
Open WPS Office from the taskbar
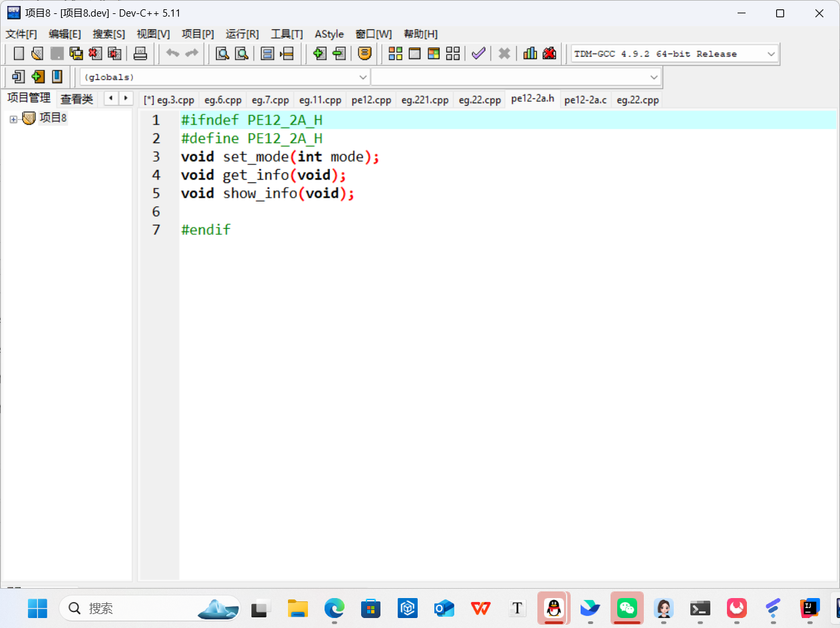click(480, 608)
